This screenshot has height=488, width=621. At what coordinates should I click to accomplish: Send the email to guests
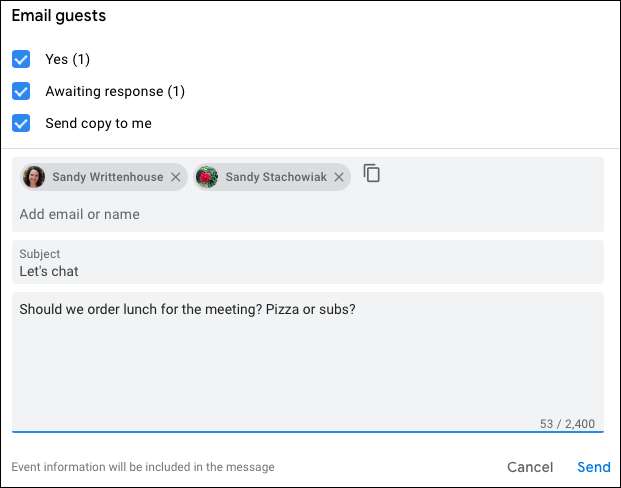(x=593, y=467)
